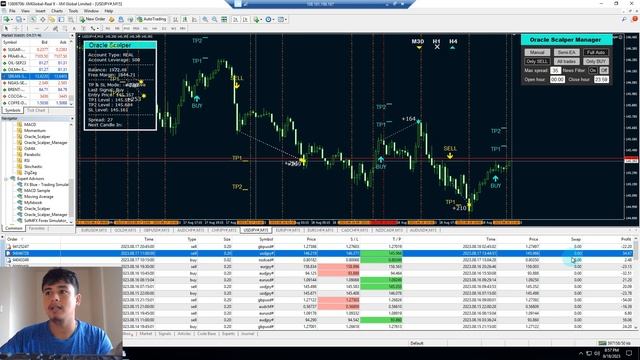Toggle the Navigator folder icon

(x=52, y=20)
